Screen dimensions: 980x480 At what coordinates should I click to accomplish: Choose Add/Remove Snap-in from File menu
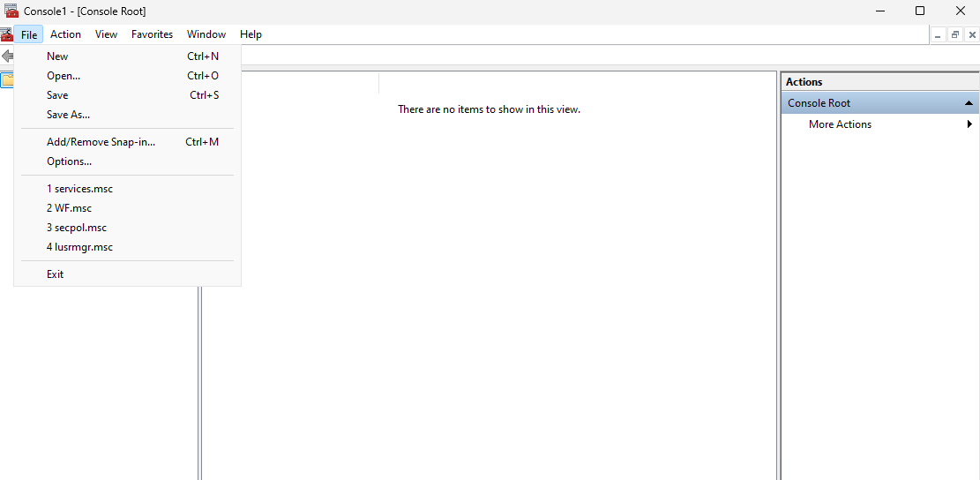101,142
